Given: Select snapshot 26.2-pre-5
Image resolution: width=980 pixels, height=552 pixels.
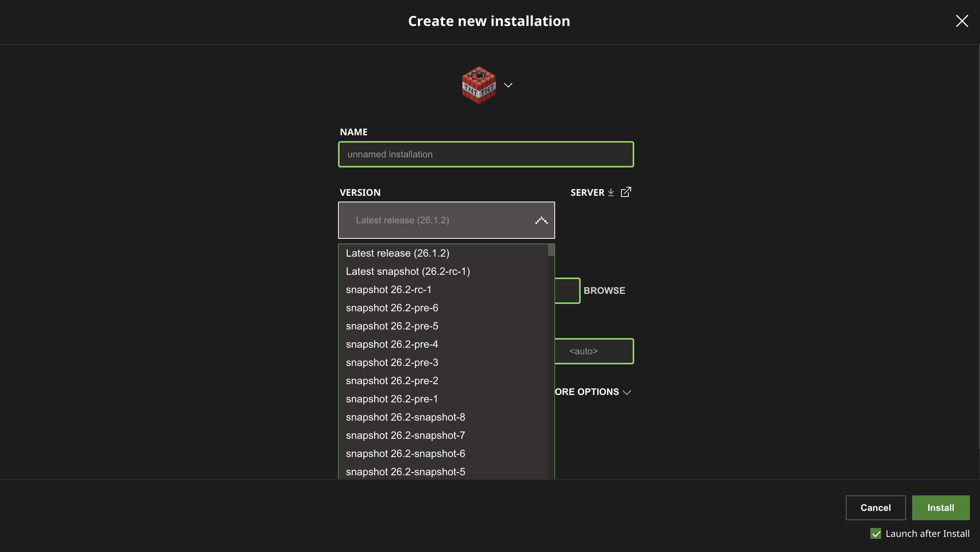Looking at the screenshot, I should coord(443,326).
